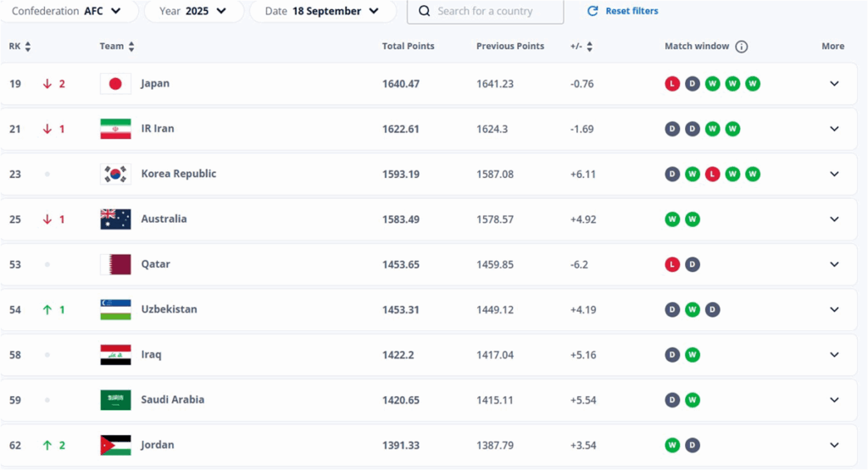Image resolution: width=868 pixels, height=470 pixels.
Task: Open the Confederation AFC dropdown
Action: click(x=66, y=11)
